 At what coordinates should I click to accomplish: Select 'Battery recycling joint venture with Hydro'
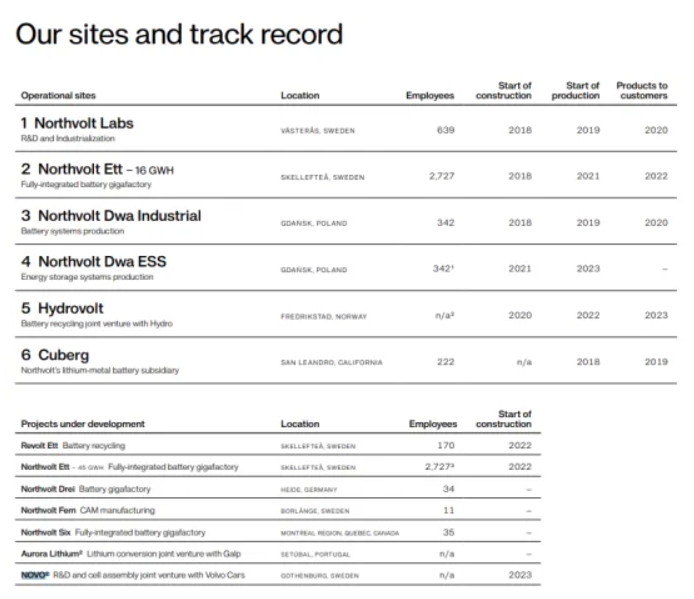point(96,324)
